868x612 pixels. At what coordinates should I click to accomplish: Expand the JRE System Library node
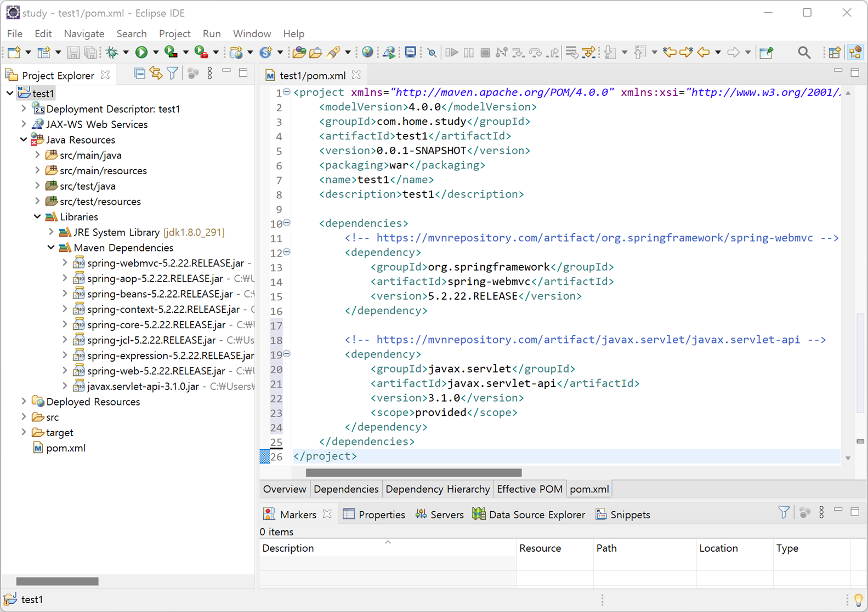click(51, 232)
